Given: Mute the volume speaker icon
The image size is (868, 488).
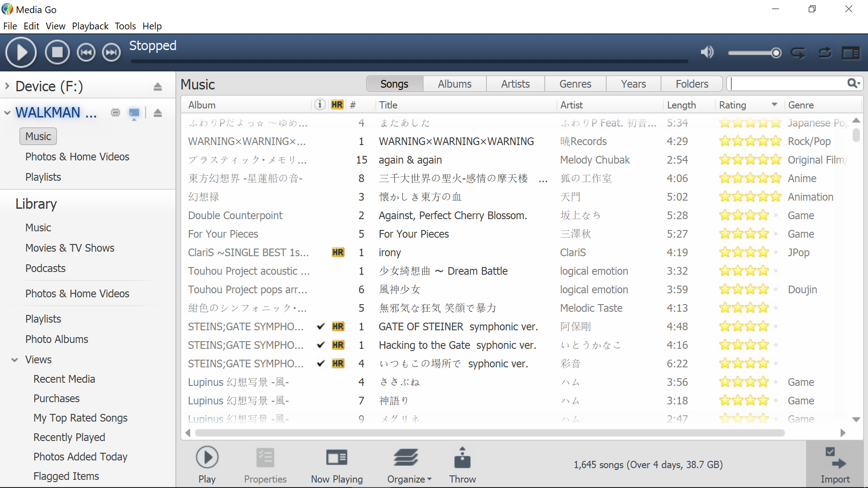Looking at the screenshot, I should 707,53.
